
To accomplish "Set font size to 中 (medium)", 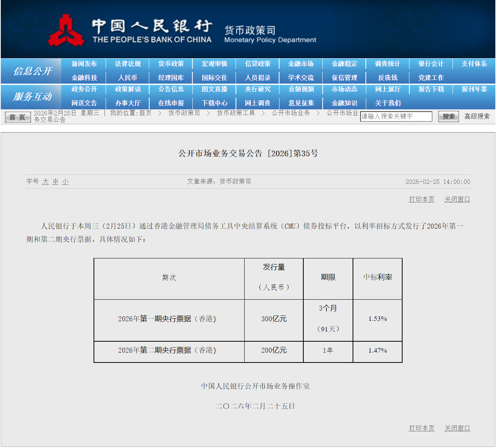I will [55, 182].
